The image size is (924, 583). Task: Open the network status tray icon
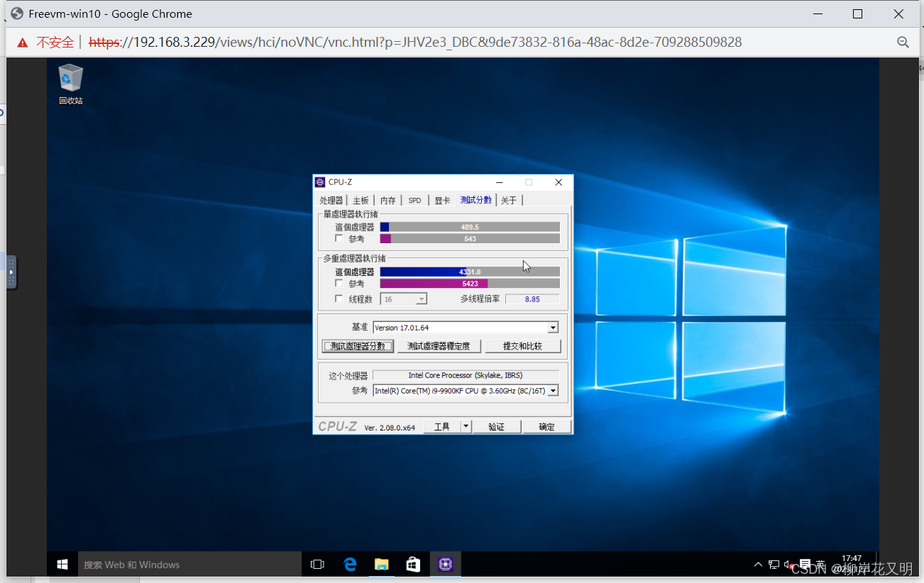point(774,565)
